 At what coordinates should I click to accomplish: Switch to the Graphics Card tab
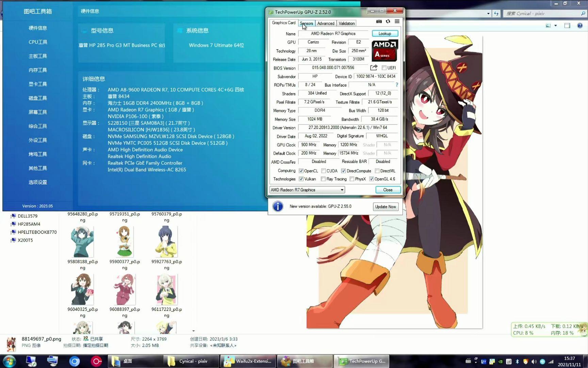coord(283,23)
